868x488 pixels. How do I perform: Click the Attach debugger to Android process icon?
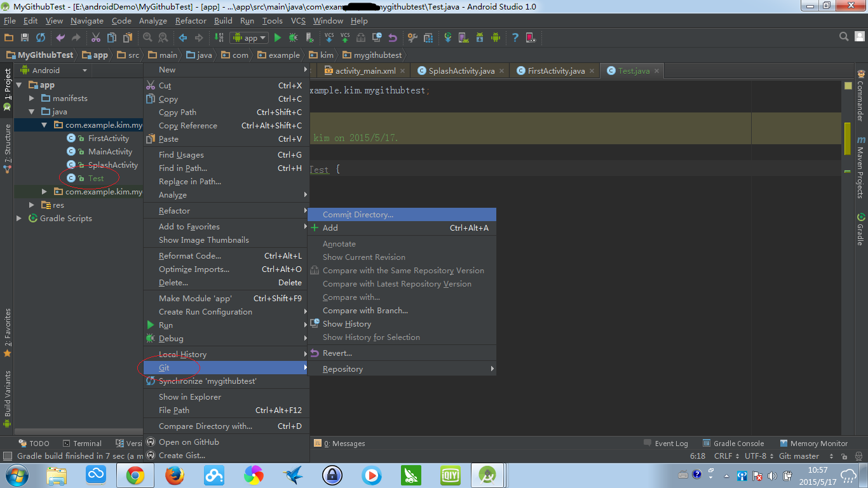pyautogui.click(x=309, y=38)
